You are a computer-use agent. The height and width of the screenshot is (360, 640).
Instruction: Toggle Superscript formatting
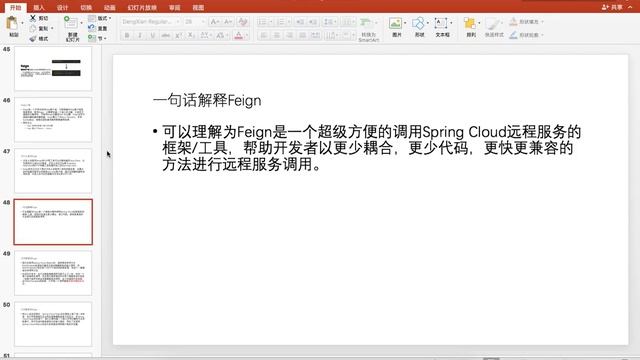point(178,36)
